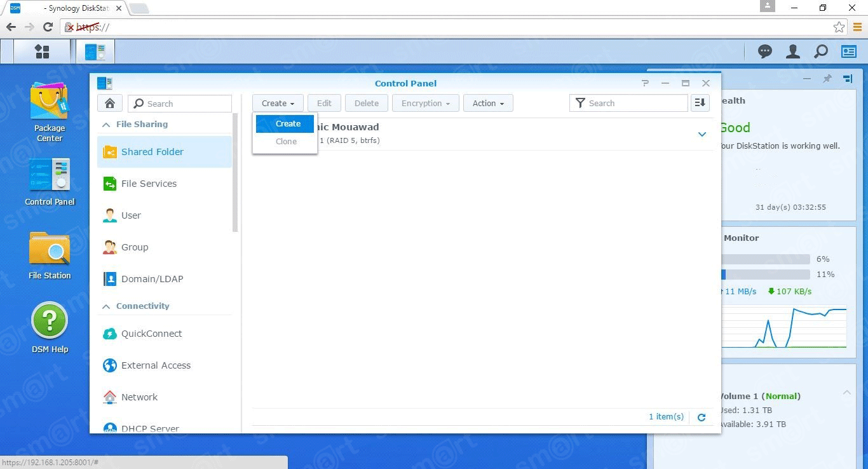Click the sort order button beside filter
868x469 pixels.
700,103
